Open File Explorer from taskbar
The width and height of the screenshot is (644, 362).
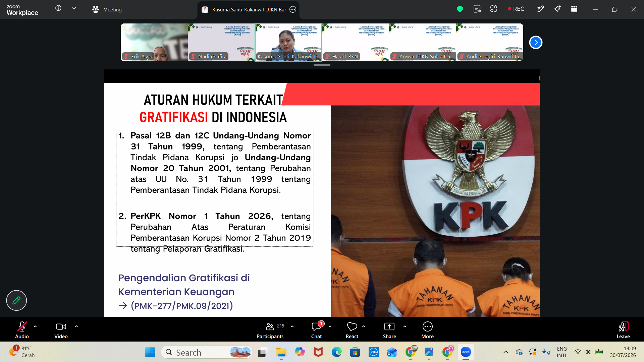(x=281, y=352)
